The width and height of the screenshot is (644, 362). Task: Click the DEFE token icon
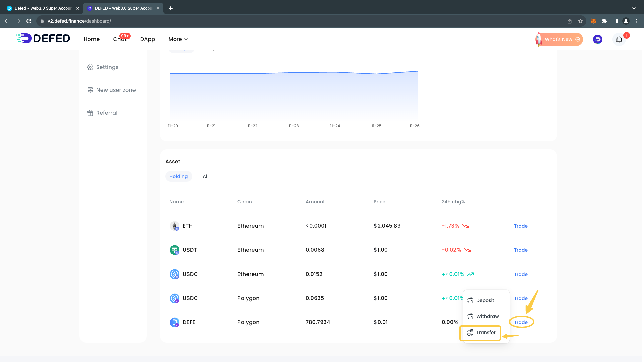pos(174,322)
